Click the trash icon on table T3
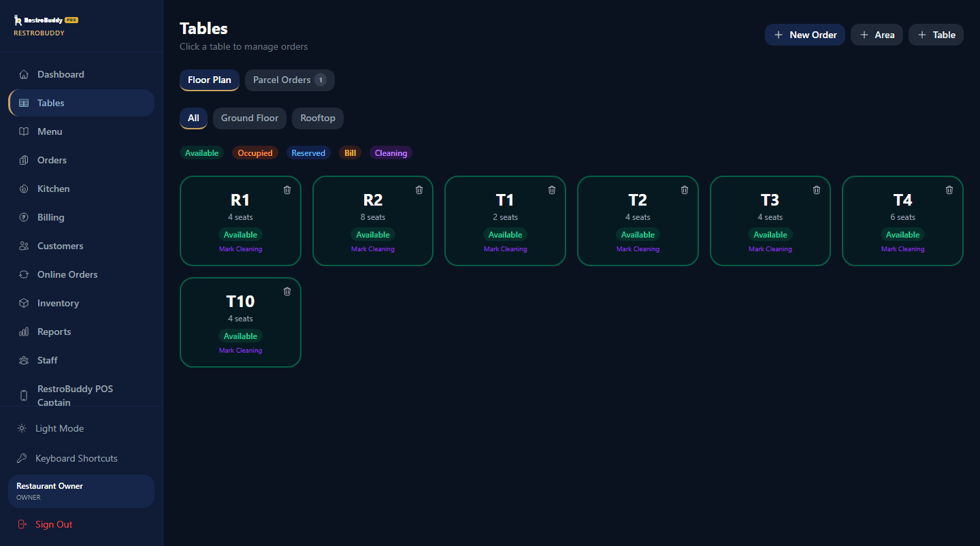This screenshot has width=980, height=546. point(817,190)
